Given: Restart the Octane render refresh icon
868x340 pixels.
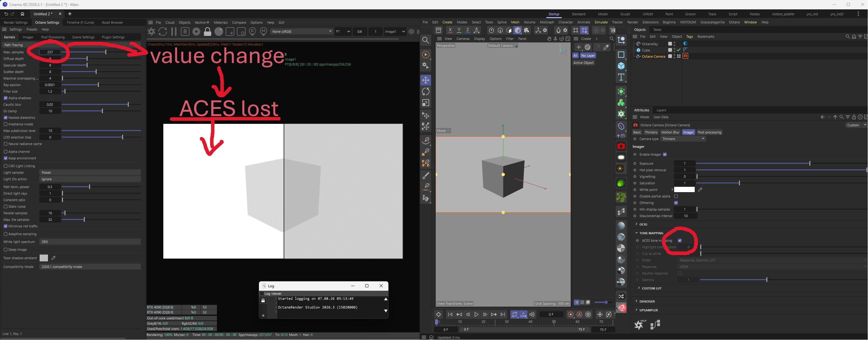Looking at the screenshot, I should [x=163, y=32].
